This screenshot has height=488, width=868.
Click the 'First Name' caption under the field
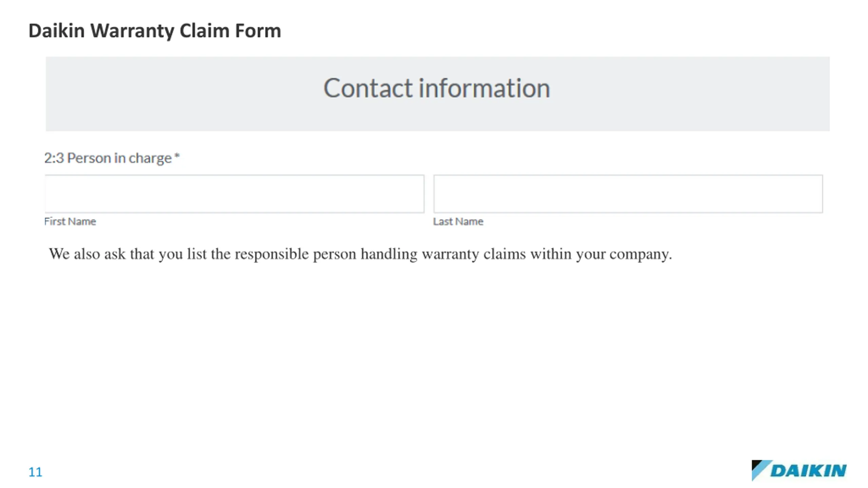click(70, 221)
